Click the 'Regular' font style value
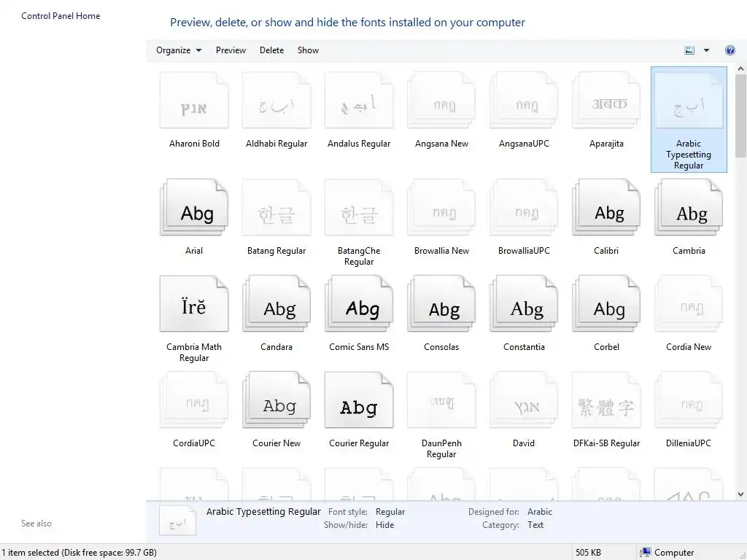 coord(390,511)
